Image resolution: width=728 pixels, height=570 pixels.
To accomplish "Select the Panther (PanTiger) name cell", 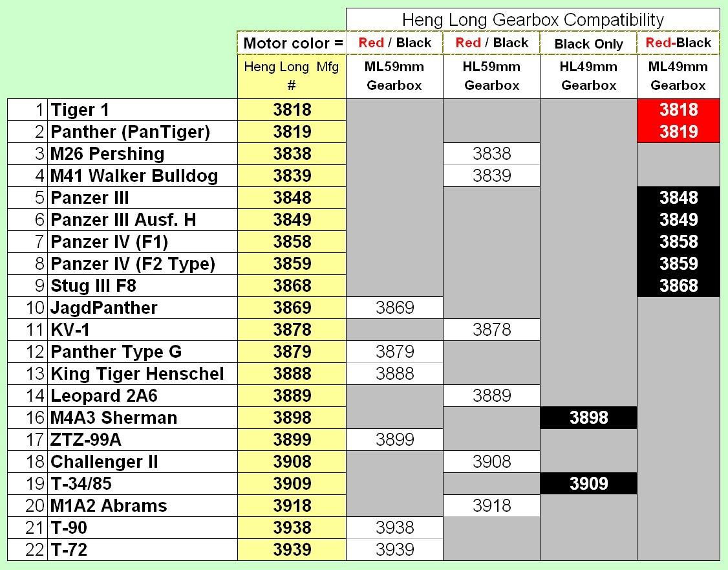I will tap(142, 131).
